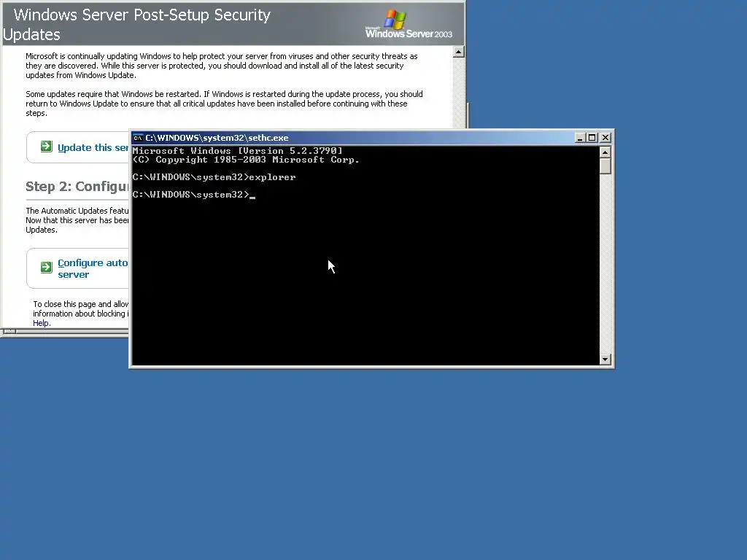Close the sethc.exe command prompt window

605,138
